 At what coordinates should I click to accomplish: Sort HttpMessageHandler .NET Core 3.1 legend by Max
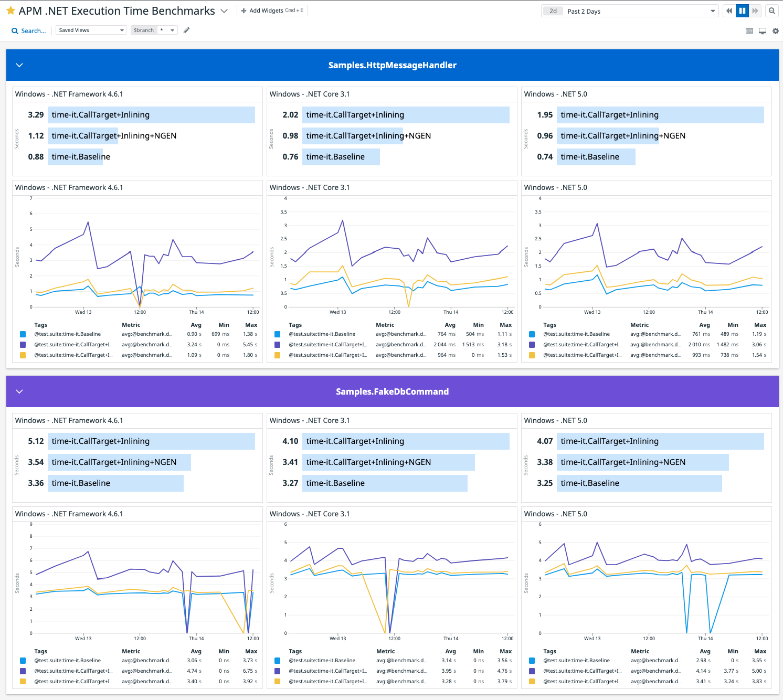[x=505, y=325]
